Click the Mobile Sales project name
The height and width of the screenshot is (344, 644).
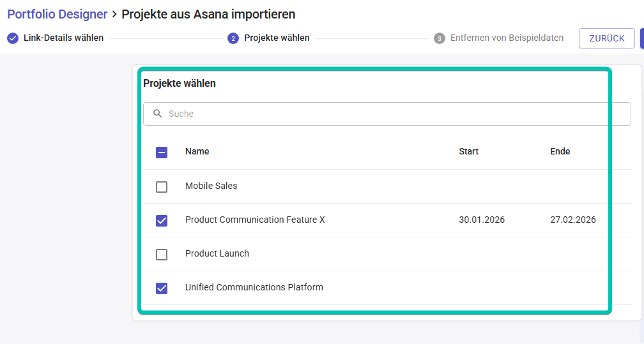211,186
